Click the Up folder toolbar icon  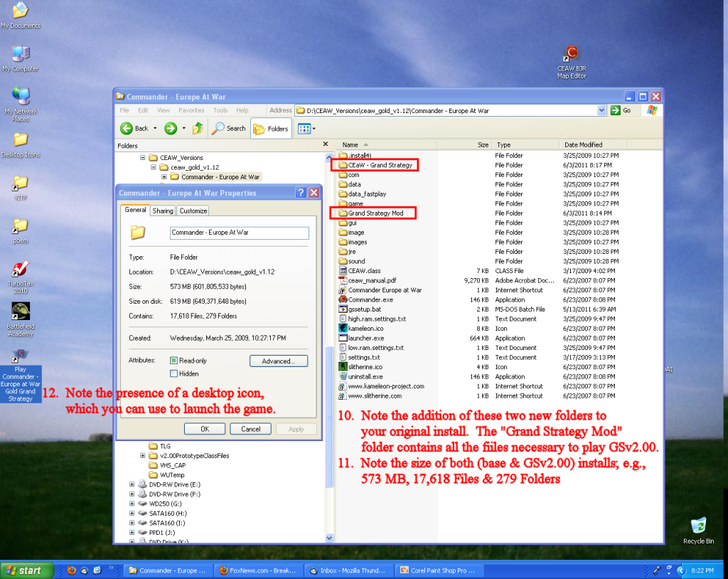coord(198,128)
